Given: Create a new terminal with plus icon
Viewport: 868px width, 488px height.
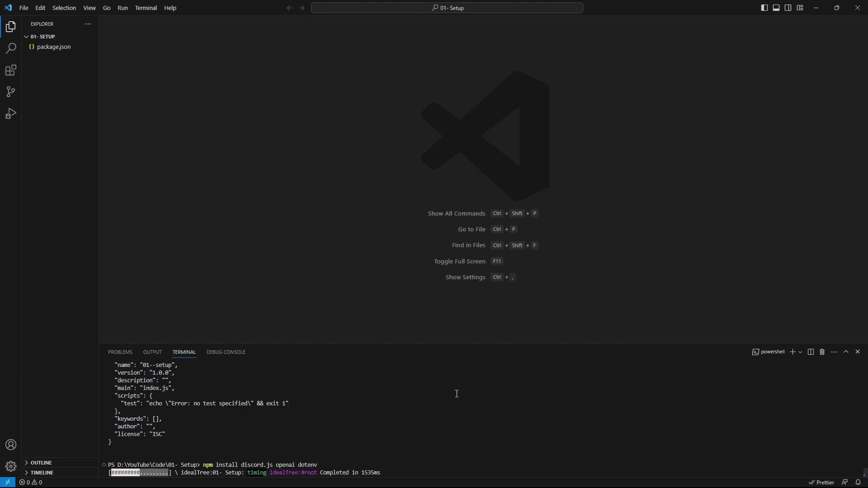Looking at the screenshot, I should coord(792,352).
